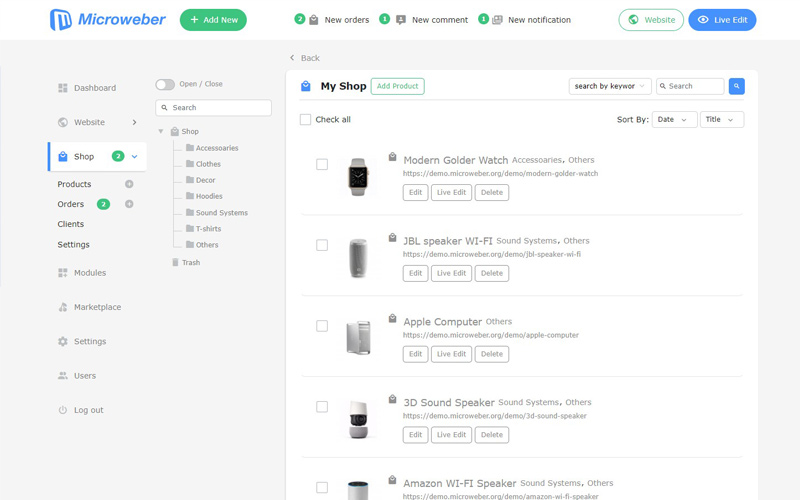Open the New comment speech icon

tap(401, 20)
